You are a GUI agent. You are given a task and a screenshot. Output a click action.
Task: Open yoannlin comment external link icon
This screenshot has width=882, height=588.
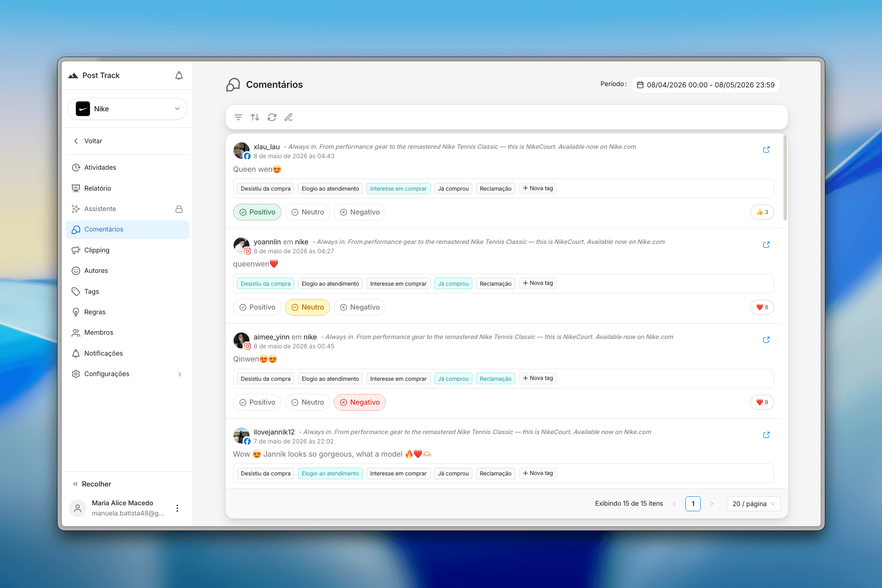pos(766,245)
